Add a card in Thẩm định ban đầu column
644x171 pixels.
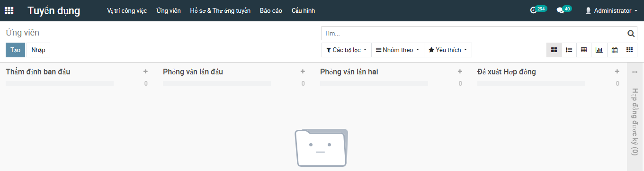[145, 72]
